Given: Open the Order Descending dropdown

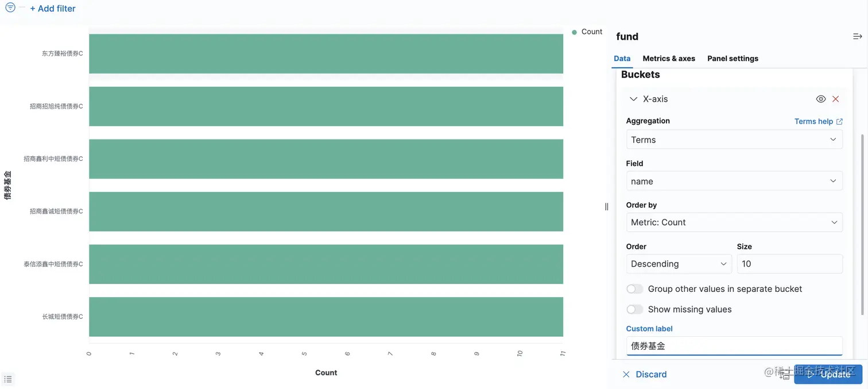Looking at the screenshot, I should coord(679,264).
